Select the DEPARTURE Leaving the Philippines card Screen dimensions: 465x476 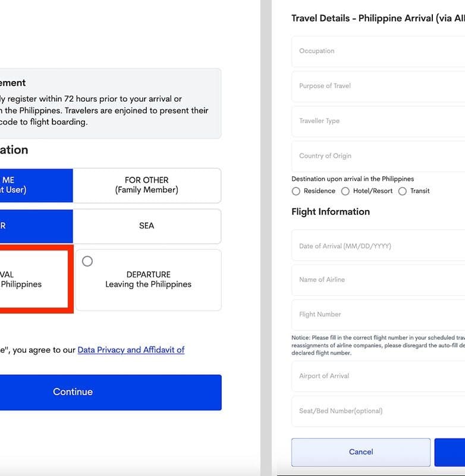[149, 280]
